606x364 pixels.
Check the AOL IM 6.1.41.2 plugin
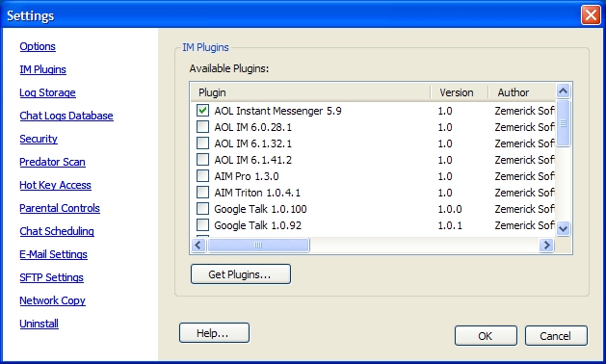pos(202,160)
